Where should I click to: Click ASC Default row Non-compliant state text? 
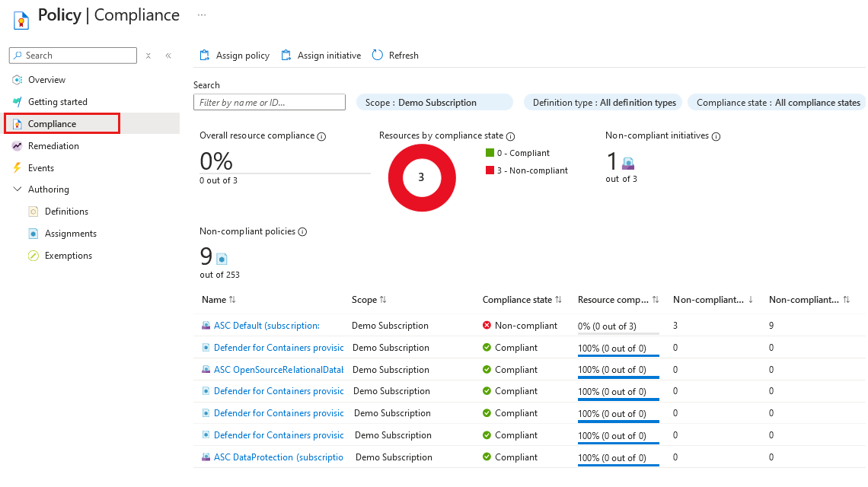pyautogui.click(x=526, y=326)
